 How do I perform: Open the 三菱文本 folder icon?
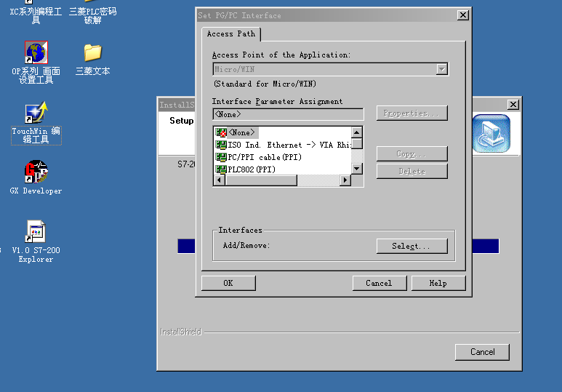coord(92,52)
